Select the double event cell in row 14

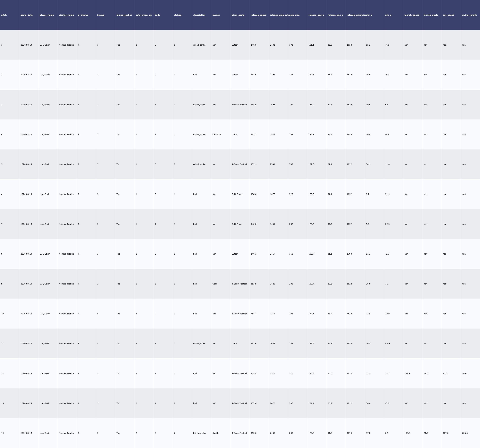(216, 433)
